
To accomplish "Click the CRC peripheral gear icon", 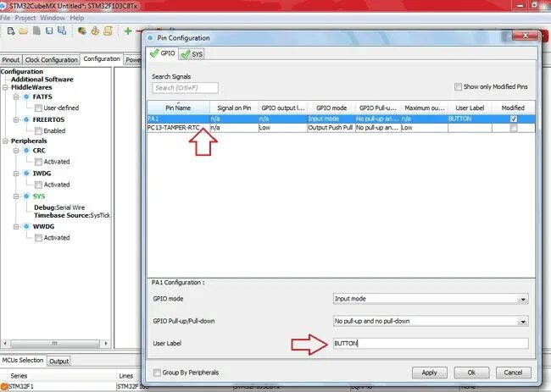I will pos(26,151).
